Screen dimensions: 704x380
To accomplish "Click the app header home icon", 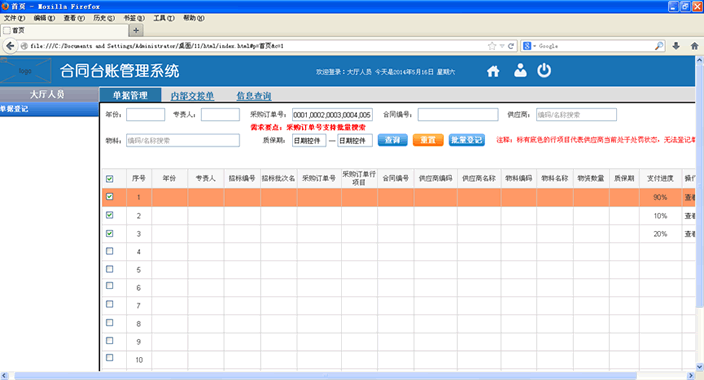I will click(493, 71).
